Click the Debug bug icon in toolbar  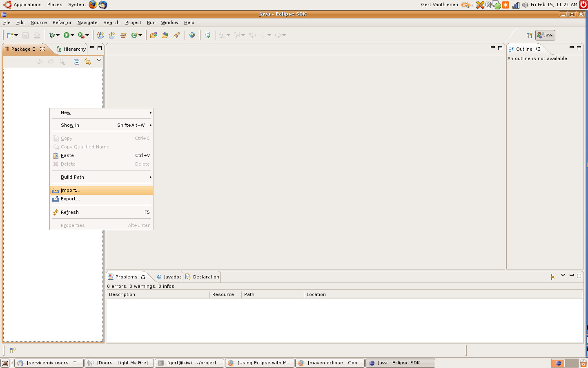click(x=52, y=35)
